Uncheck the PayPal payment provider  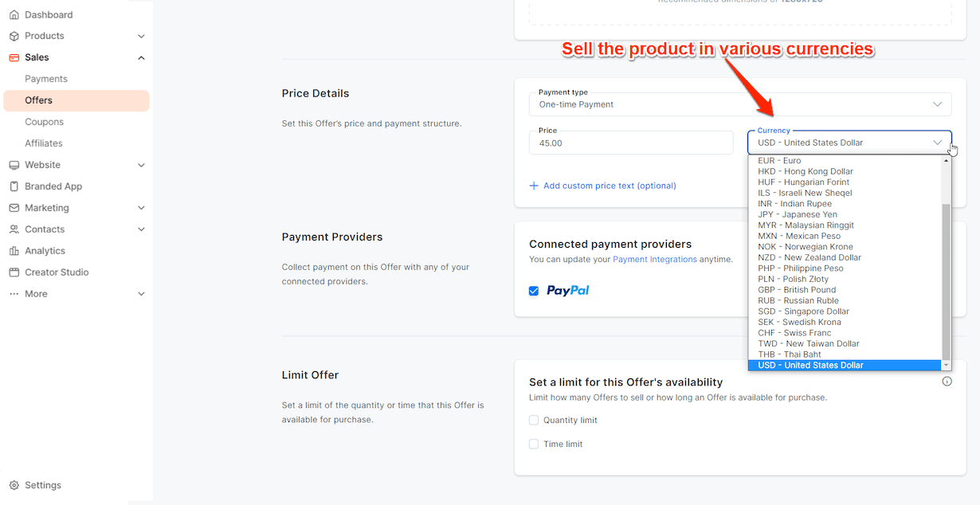click(534, 291)
